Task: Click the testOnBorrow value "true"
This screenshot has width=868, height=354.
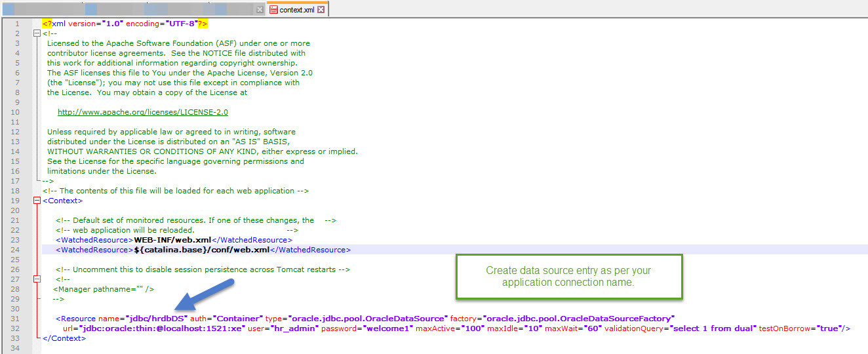Action: (829, 328)
